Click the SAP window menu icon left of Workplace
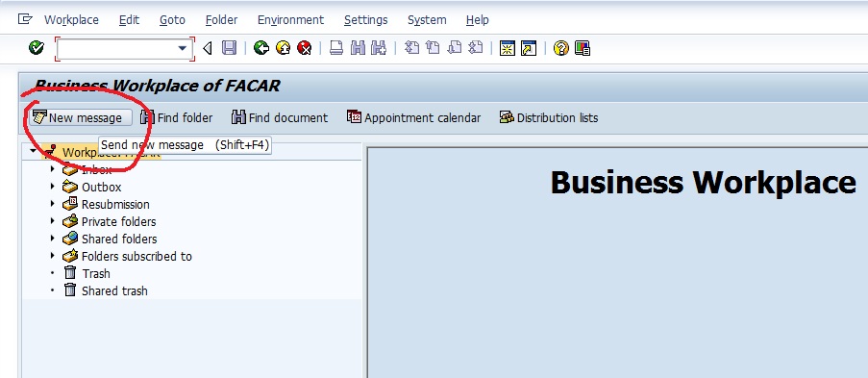 25,19
